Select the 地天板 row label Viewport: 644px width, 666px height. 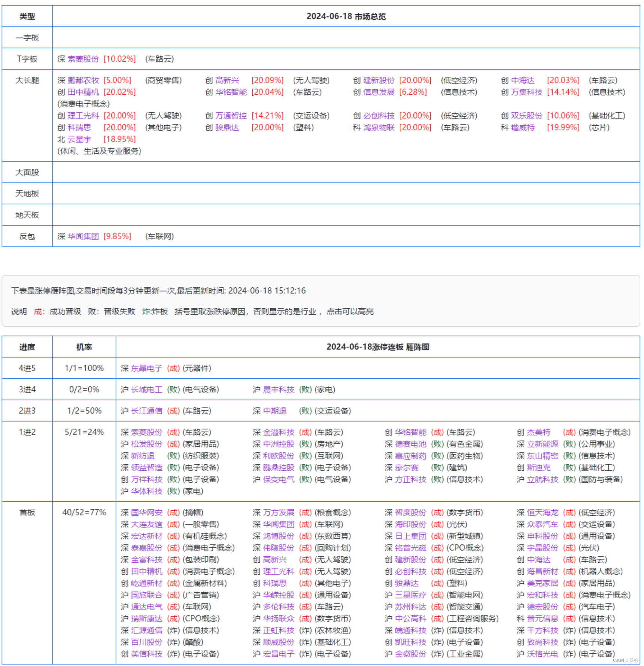[x=27, y=215]
